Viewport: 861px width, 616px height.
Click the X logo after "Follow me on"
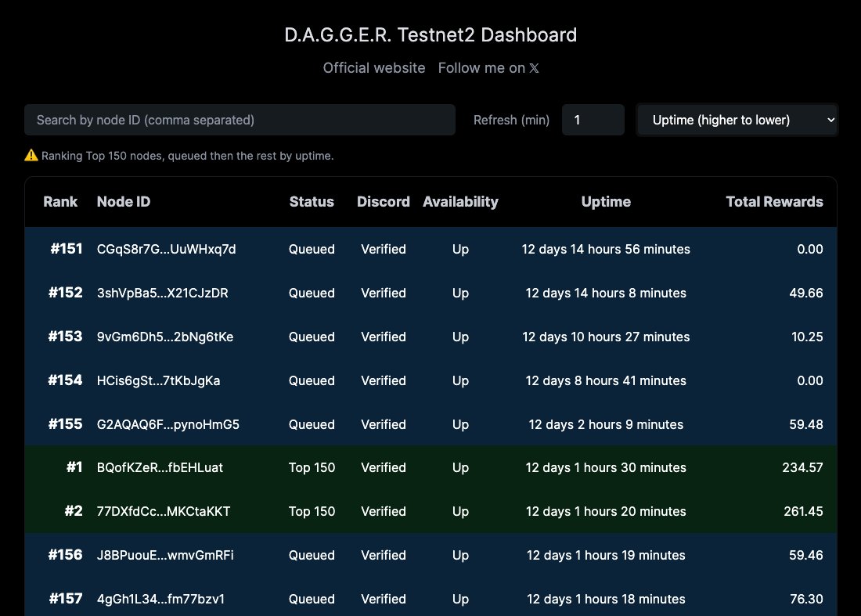tap(534, 68)
